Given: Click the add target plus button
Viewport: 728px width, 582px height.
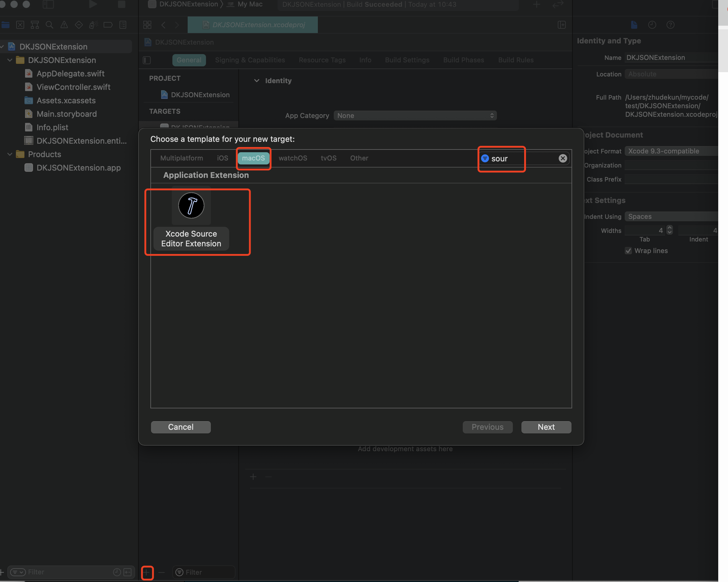Looking at the screenshot, I should click(x=147, y=572).
